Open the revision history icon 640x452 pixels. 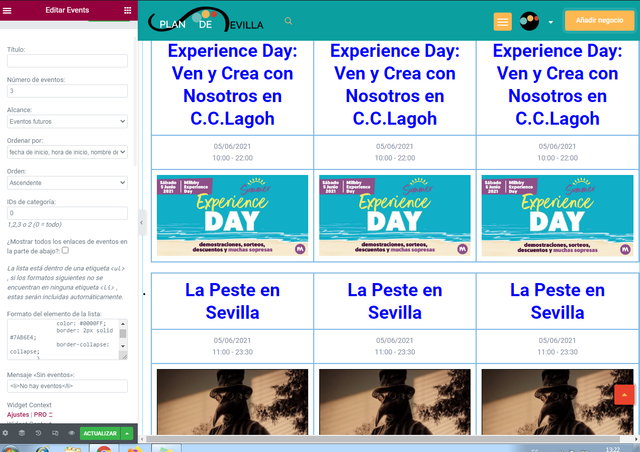tap(38, 433)
